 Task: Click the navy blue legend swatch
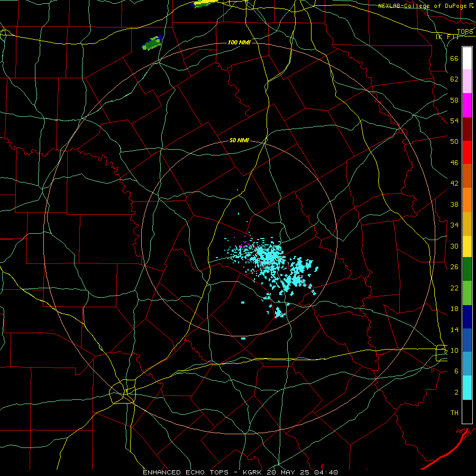pos(467,317)
